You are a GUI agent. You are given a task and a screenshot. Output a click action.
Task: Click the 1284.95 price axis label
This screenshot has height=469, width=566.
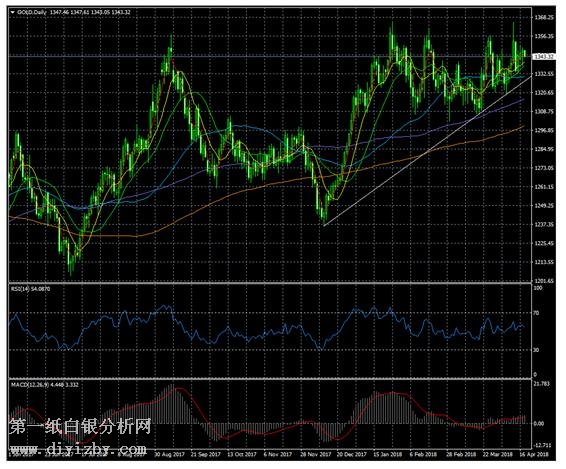click(x=544, y=149)
